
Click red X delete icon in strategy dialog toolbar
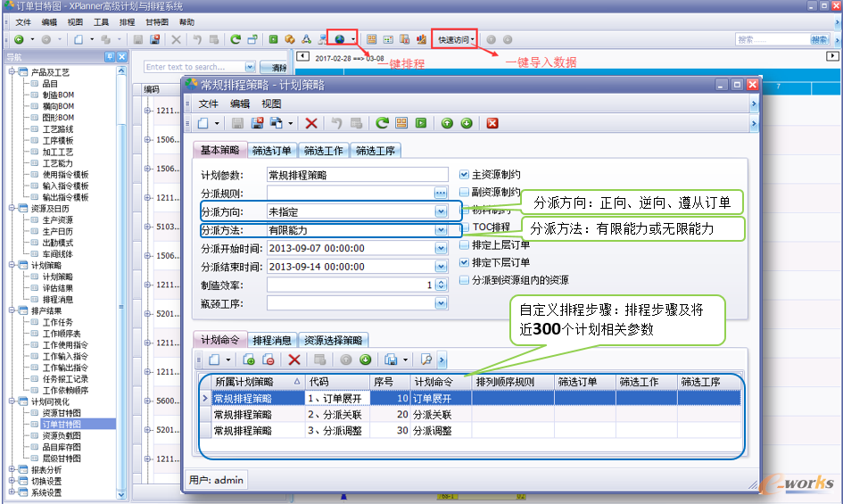coord(310,123)
